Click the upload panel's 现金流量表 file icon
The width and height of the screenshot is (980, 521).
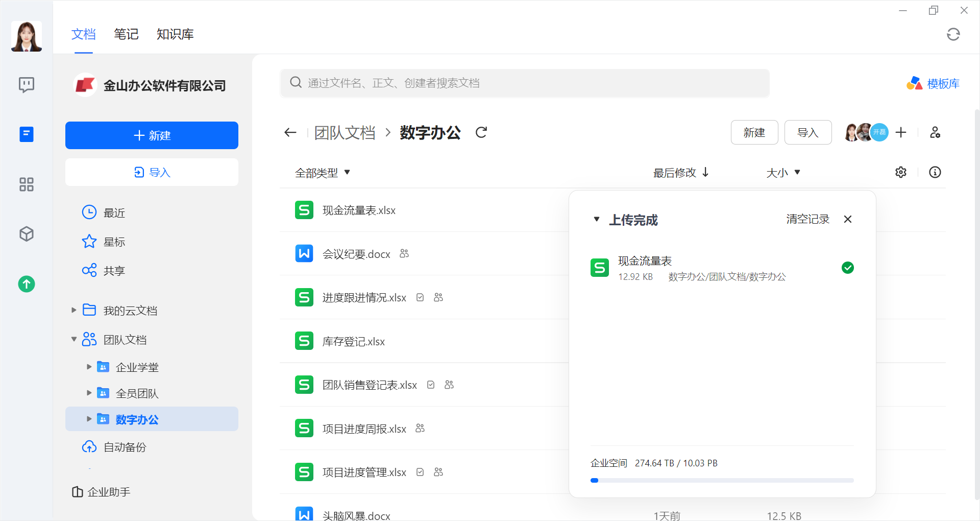(600, 268)
